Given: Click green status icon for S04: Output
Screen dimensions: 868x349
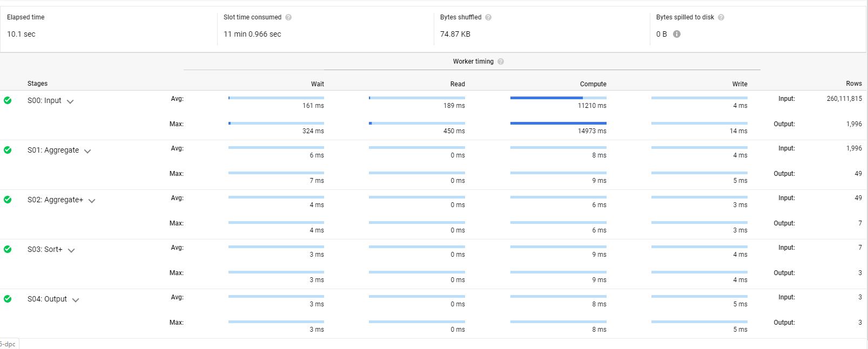Looking at the screenshot, I should point(8,299).
